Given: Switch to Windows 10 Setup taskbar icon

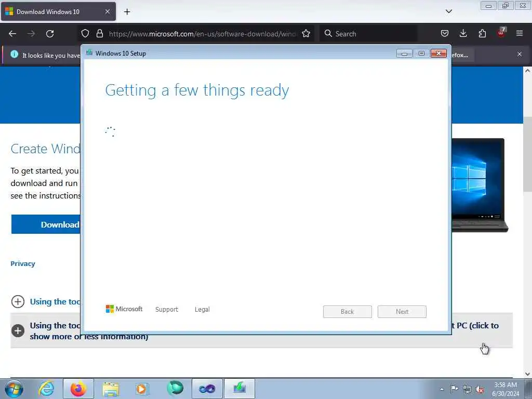Looking at the screenshot, I should 239,389.
